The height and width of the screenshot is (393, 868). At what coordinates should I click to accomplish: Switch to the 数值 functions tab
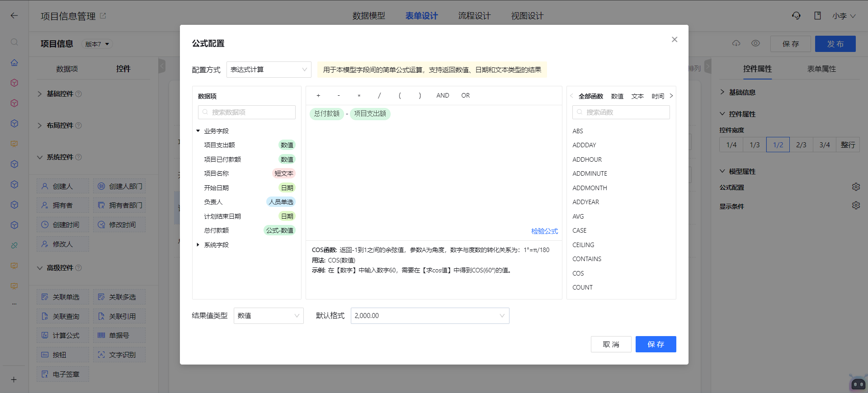(x=617, y=96)
